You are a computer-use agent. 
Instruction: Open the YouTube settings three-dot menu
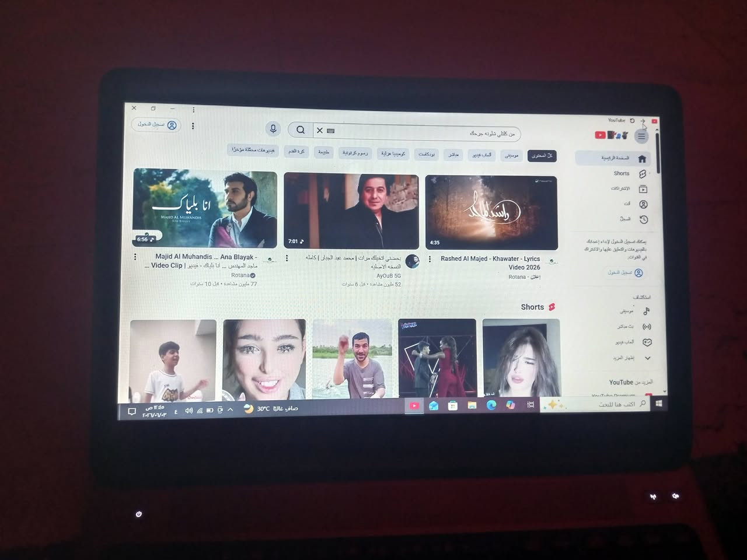pos(193,126)
